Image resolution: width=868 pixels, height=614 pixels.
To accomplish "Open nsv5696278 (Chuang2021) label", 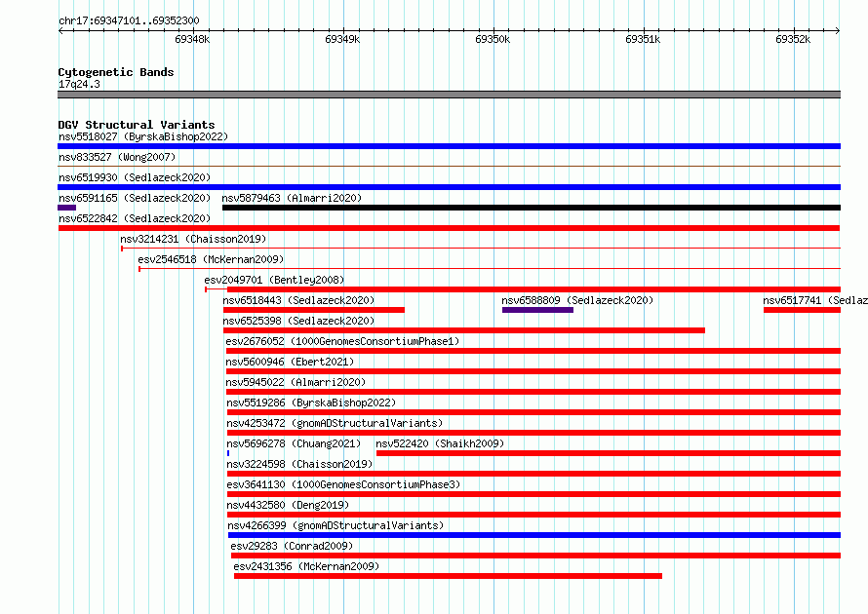I will [294, 443].
